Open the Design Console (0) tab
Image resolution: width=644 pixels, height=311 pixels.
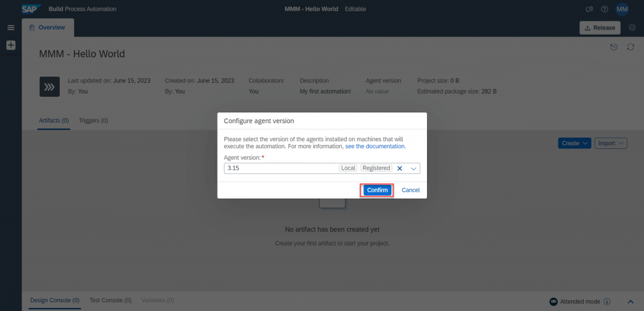pyautogui.click(x=55, y=300)
